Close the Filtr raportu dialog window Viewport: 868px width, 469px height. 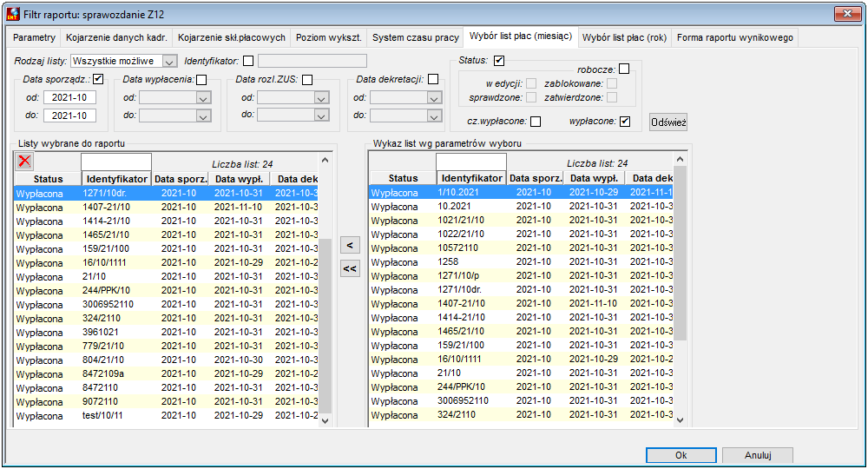click(x=847, y=14)
